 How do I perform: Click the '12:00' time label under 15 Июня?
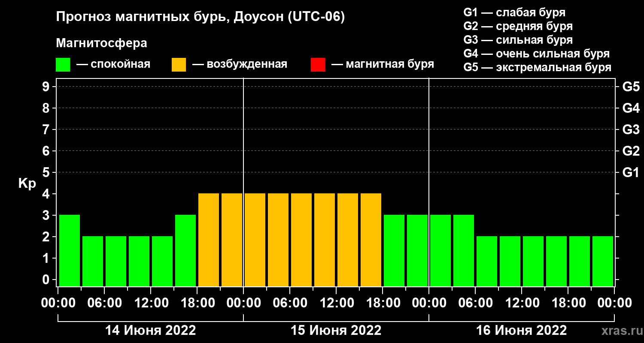(337, 303)
